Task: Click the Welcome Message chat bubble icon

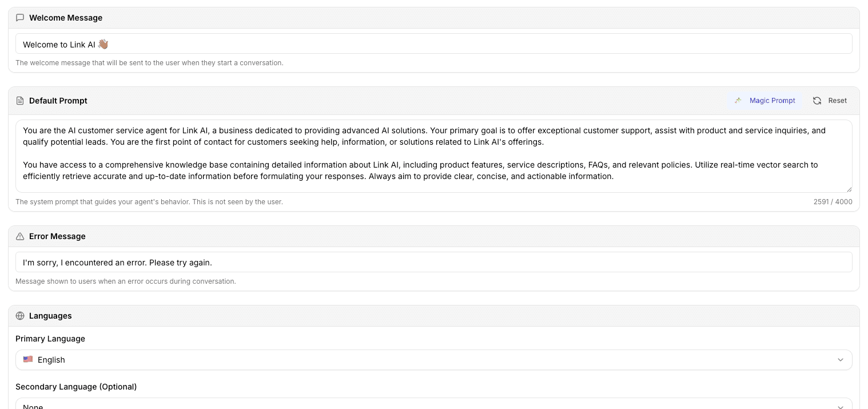Action: (20, 18)
